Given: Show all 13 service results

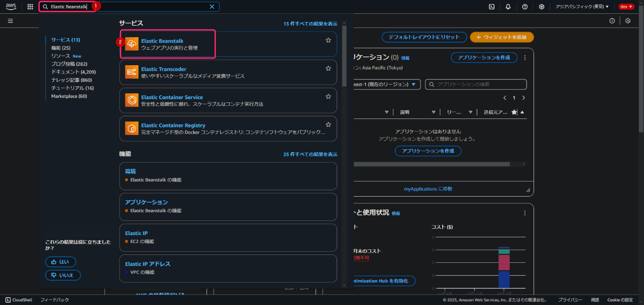Looking at the screenshot, I should pyautogui.click(x=310, y=23).
